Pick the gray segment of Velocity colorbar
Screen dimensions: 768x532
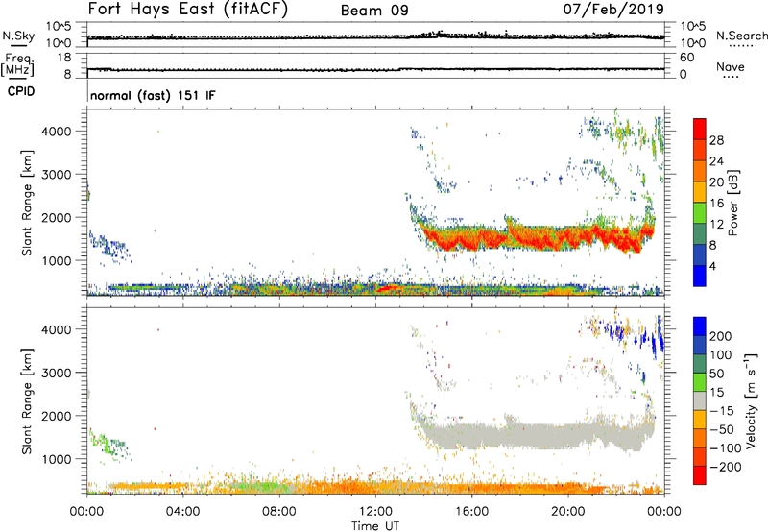coord(700,401)
